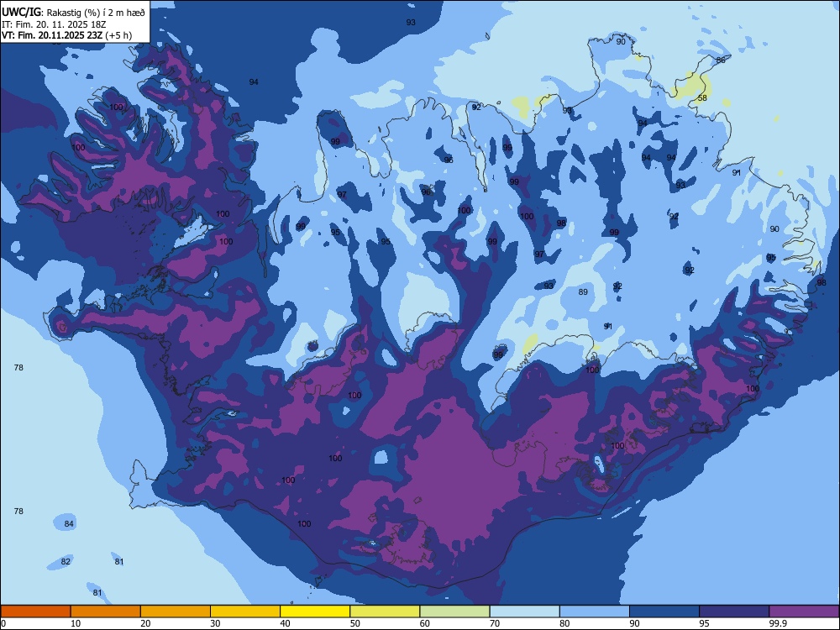Click the humidity value 86 on the map
Screen dimensions: 840x630
721,60
